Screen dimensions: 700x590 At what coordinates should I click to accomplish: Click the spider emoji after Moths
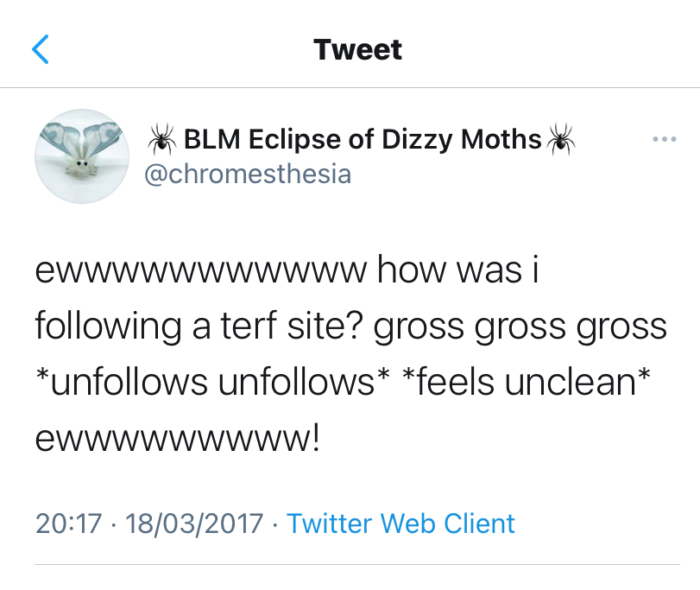click(560, 138)
